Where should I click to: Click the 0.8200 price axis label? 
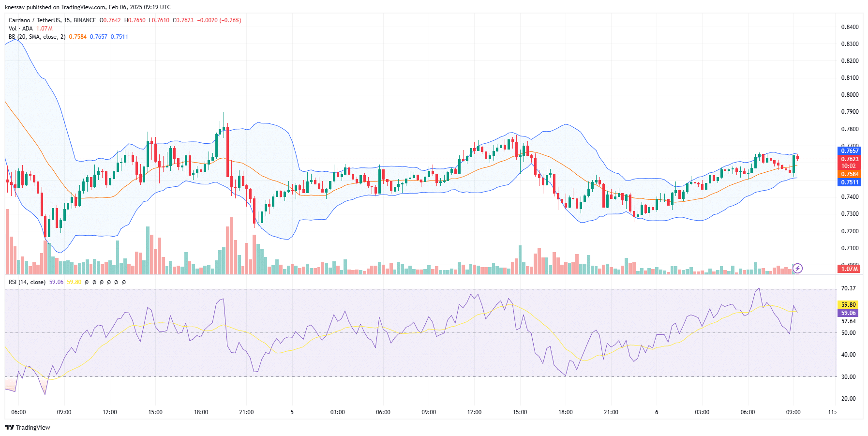pos(850,61)
